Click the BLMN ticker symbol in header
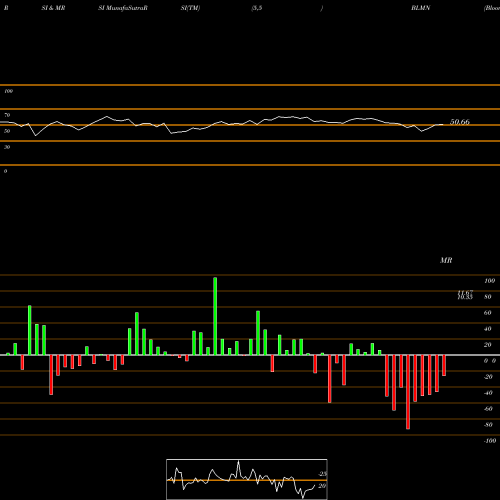The image size is (500, 500). (420, 8)
